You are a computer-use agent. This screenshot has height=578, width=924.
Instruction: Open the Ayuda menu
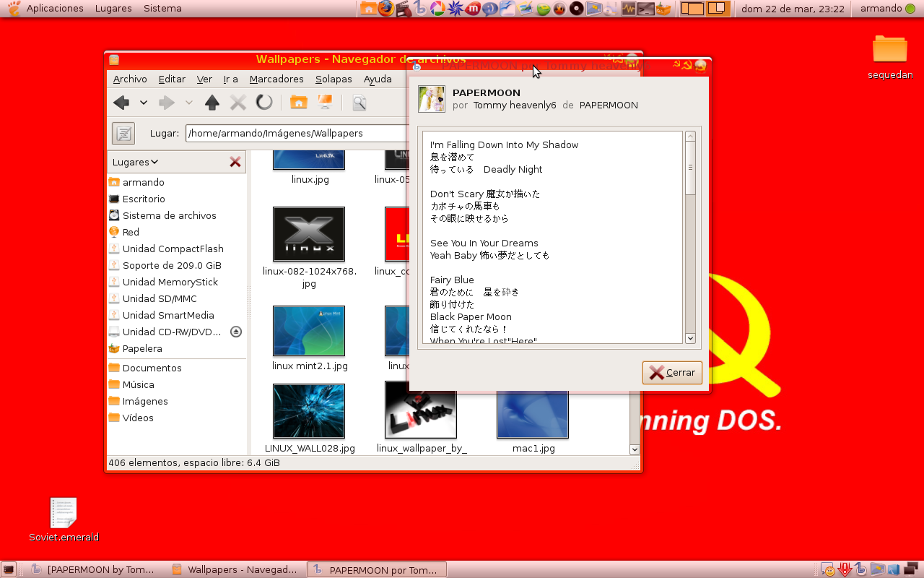pos(378,79)
